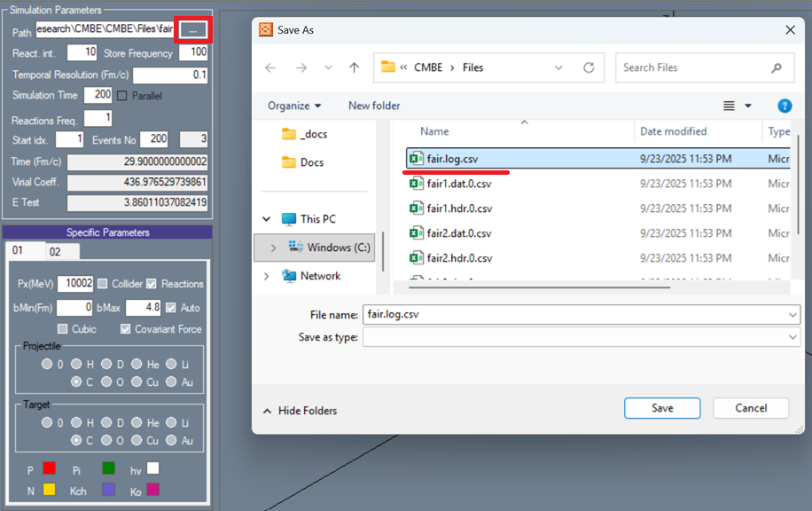Go up one folder level
The image size is (812, 511).
pyautogui.click(x=353, y=67)
